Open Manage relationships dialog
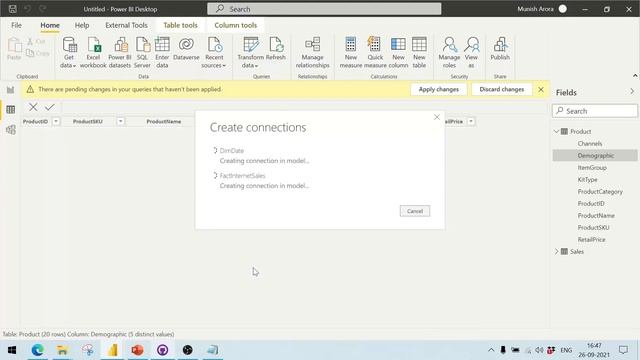 pyautogui.click(x=312, y=52)
